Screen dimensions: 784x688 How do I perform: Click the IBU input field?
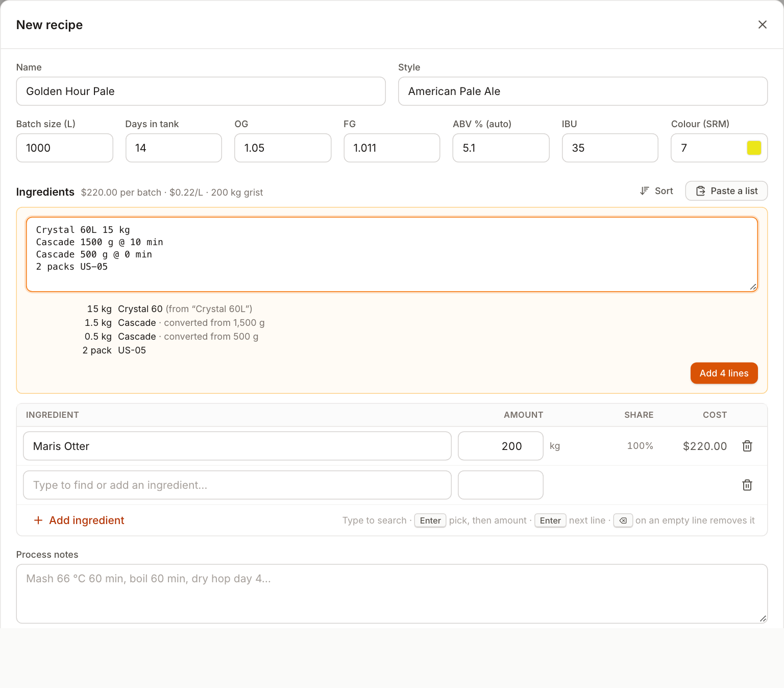(610, 148)
